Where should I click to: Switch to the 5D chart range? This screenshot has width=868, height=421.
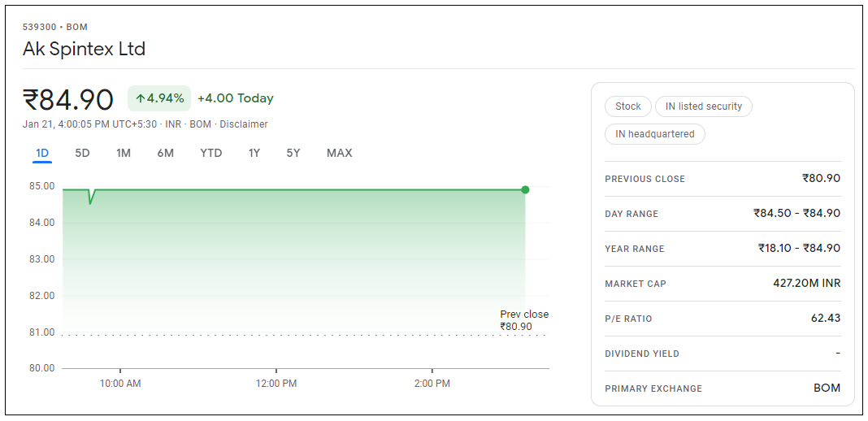click(82, 153)
